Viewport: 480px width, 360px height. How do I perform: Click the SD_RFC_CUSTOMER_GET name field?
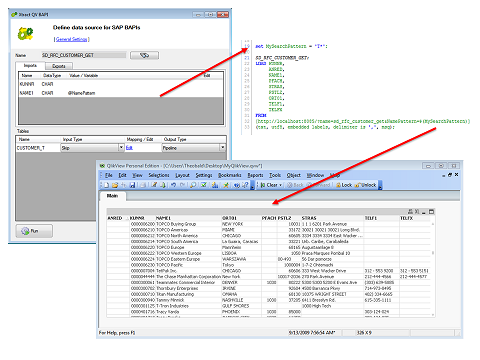[84, 55]
